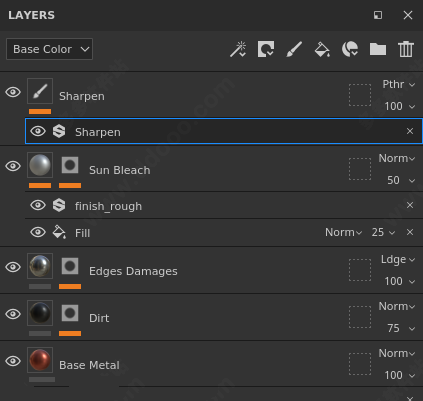The width and height of the screenshot is (423, 401).
Task: Hide the finish_rough effect
Action: coord(38,205)
